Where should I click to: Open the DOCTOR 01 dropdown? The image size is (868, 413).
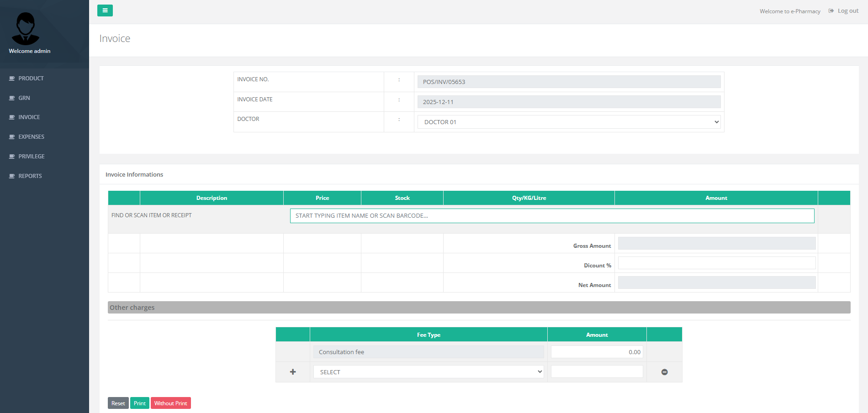click(568, 122)
